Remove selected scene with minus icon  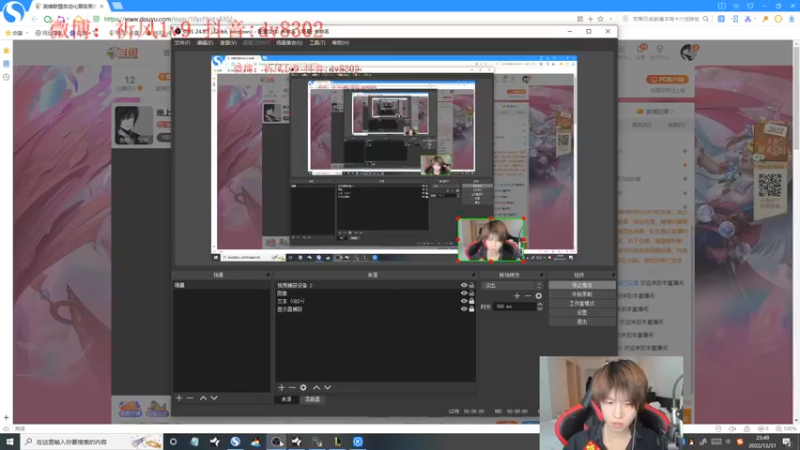click(190, 398)
